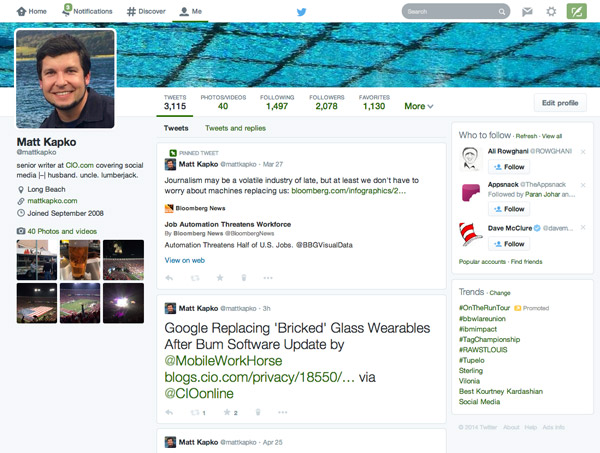
Task: Open Matt Kapko's large profile photo
Action: tap(65, 78)
